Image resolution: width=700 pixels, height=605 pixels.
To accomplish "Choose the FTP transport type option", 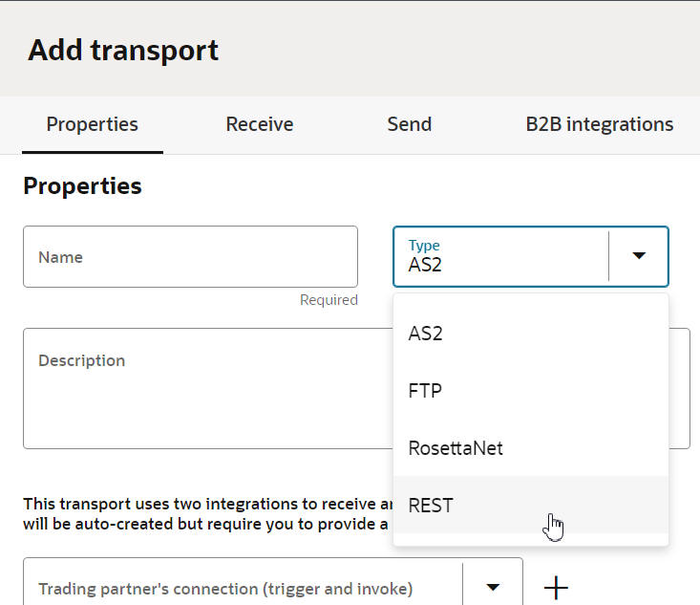I will [425, 391].
